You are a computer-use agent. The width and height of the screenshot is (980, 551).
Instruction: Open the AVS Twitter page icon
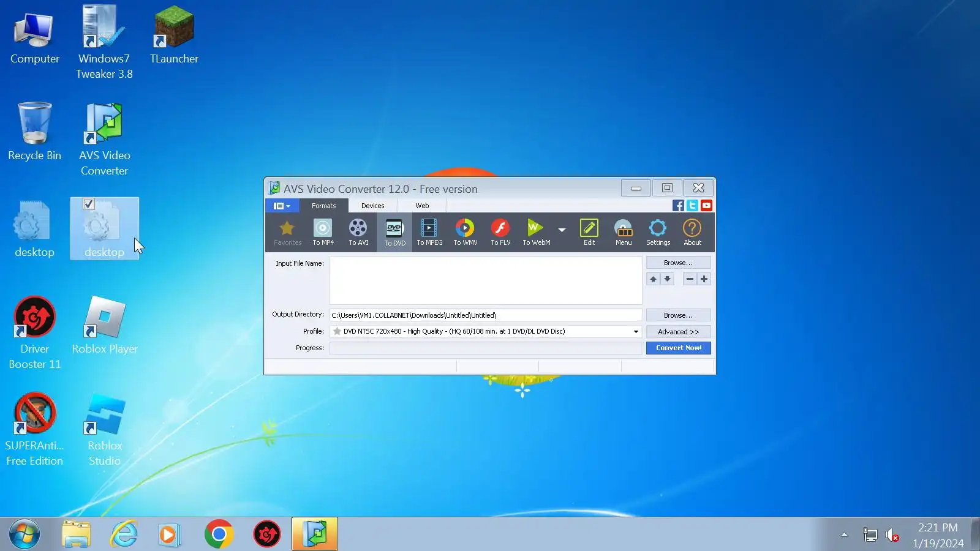point(692,206)
